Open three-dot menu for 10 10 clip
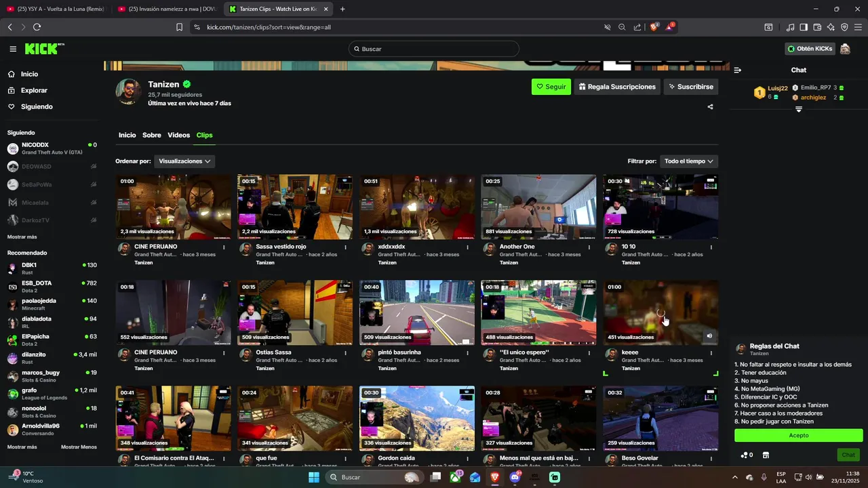This screenshot has width=868, height=488. (x=711, y=247)
